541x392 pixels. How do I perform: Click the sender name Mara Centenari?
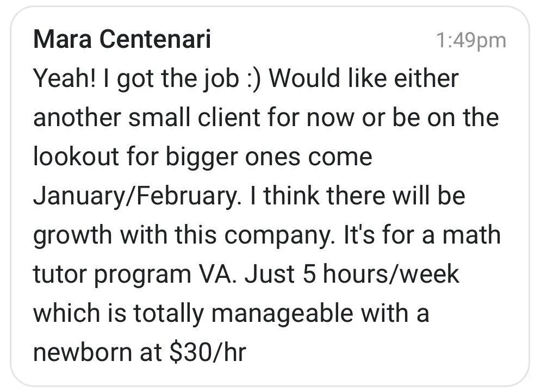(x=122, y=40)
